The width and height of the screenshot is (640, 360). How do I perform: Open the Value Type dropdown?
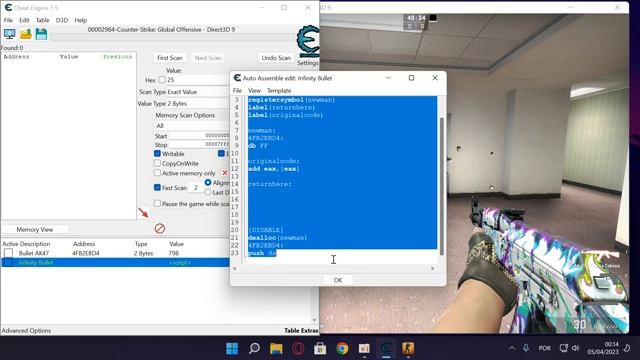tap(198, 104)
